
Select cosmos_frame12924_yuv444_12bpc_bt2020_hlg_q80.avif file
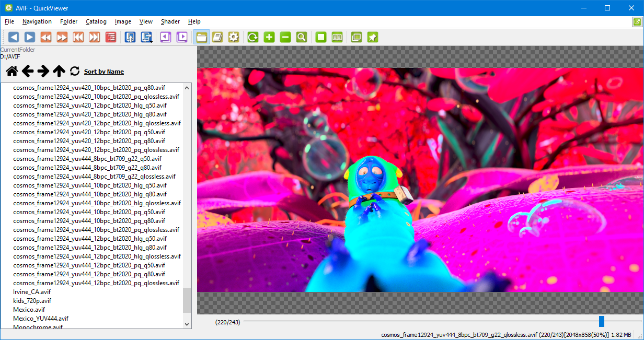coord(90,248)
